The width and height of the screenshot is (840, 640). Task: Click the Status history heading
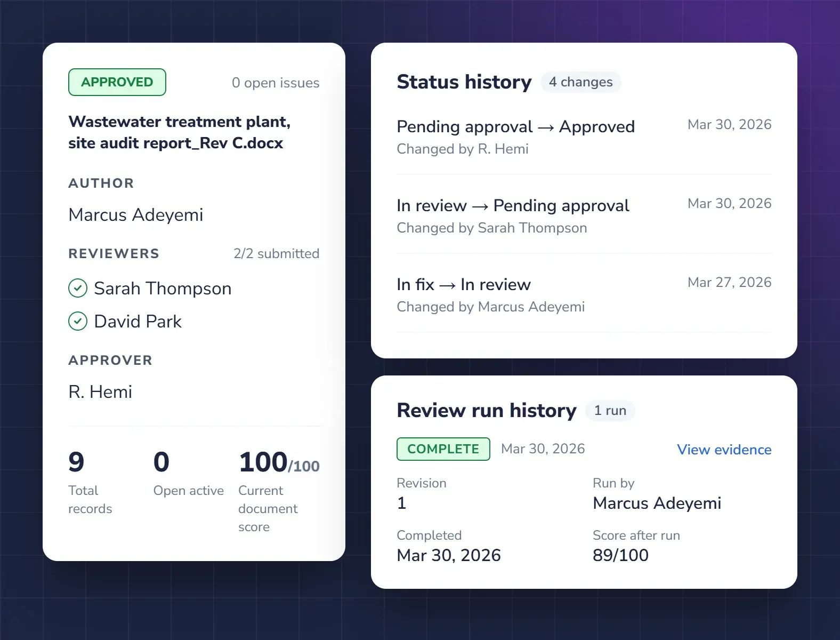pos(464,82)
